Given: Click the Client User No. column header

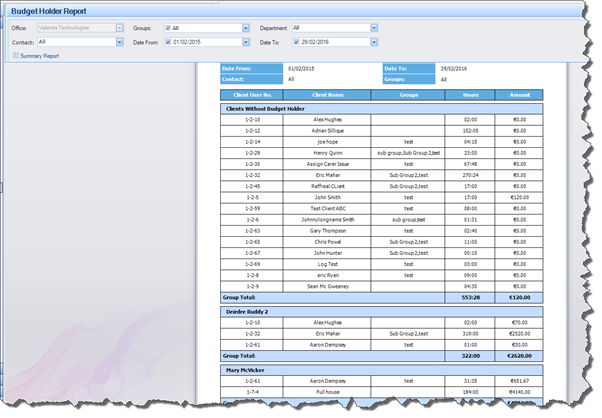Looking at the screenshot, I should tap(252, 95).
